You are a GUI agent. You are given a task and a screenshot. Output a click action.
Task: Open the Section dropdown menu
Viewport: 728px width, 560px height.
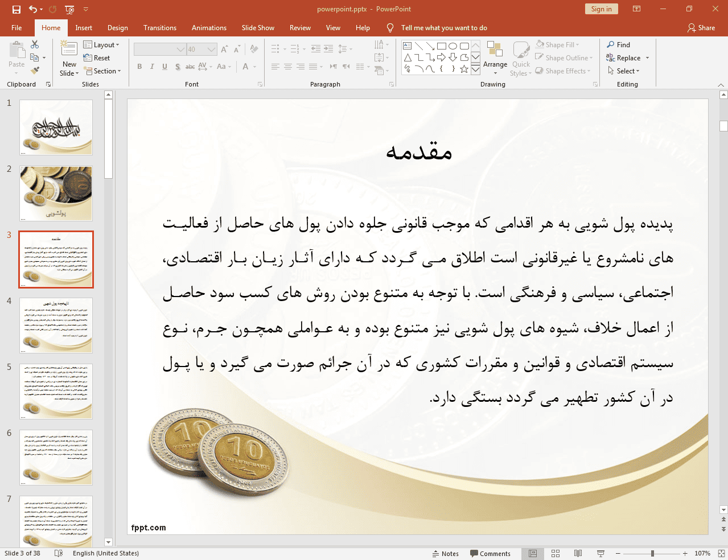pyautogui.click(x=103, y=71)
